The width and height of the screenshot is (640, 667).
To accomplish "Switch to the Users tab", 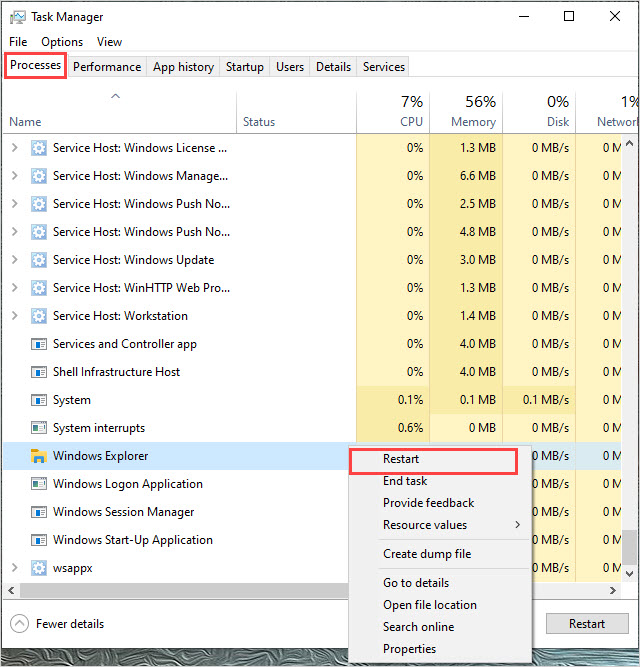I will point(290,67).
